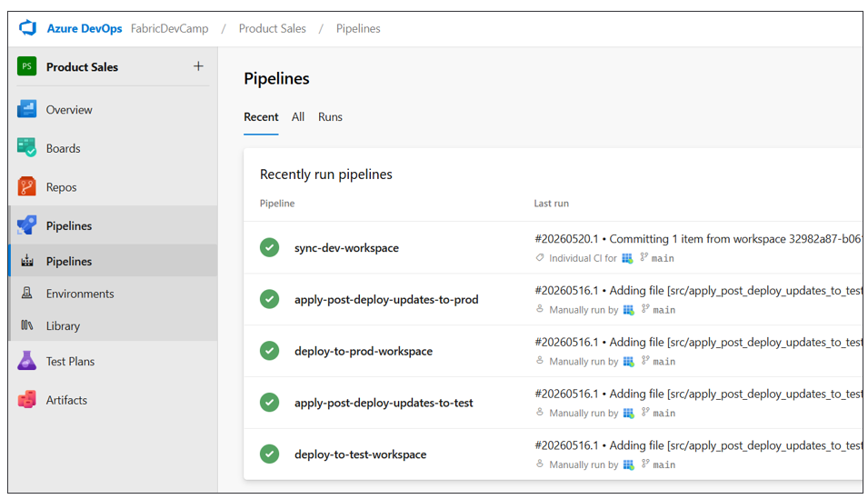Open run #20260520.1 of sync-dev-workspace
The height and width of the screenshot is (499, 868).
coord(698,239)
